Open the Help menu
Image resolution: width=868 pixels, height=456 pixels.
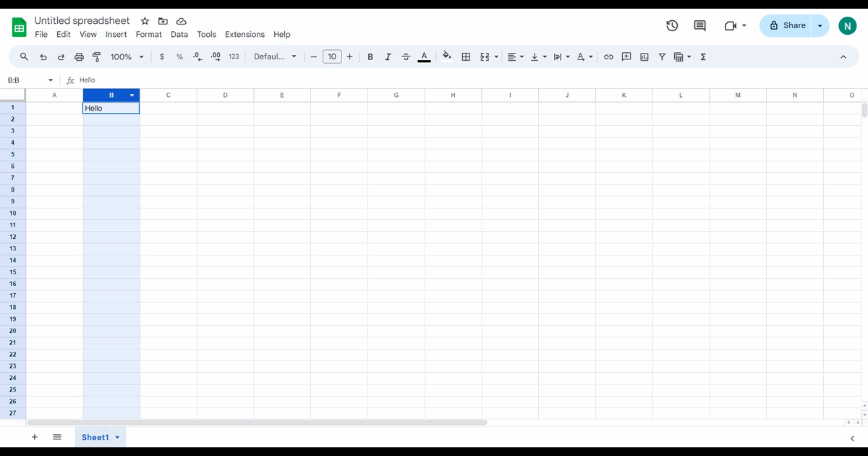(282, 34)
